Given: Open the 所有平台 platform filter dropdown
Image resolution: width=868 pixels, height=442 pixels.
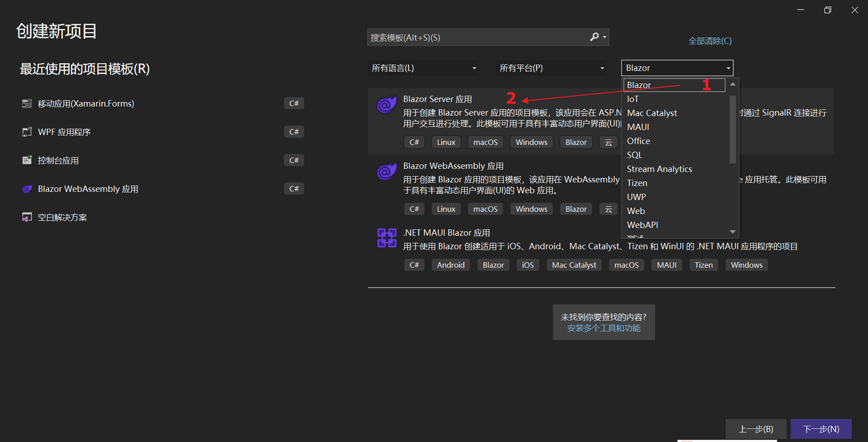Looking at the screenshot, I should click(552, 68).
